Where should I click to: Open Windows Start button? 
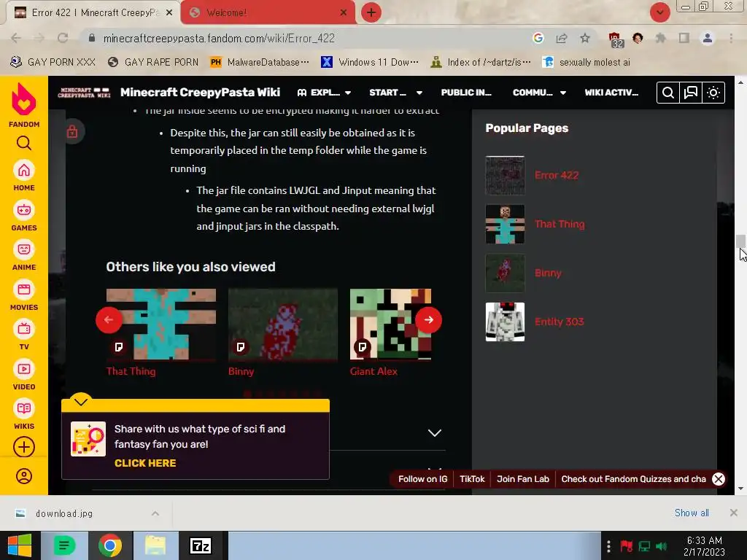pyautogui.click(x=20, y=545)
